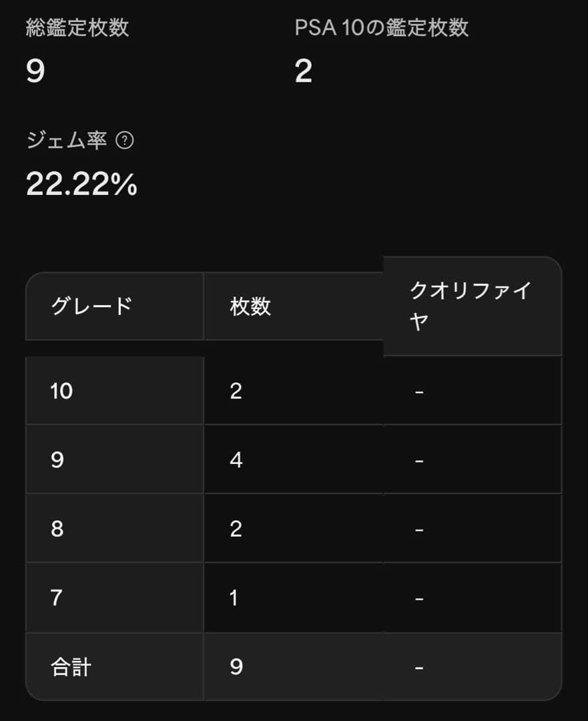Click the qualifier dash on grade 7 row
The image size is (588, 721).
[x=418, y=597]
